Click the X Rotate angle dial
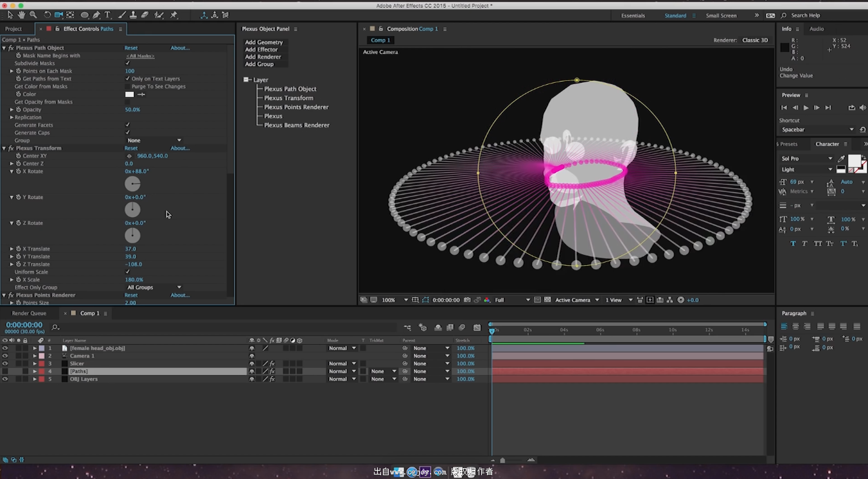This screenshot has width=868, height=479. (x=132, y=184)
